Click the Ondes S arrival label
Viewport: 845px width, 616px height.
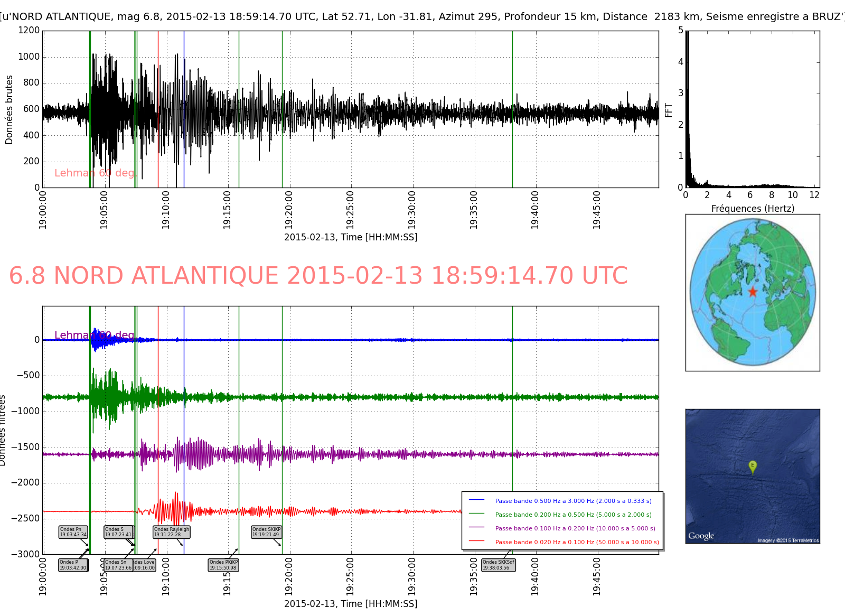(119, 532)
